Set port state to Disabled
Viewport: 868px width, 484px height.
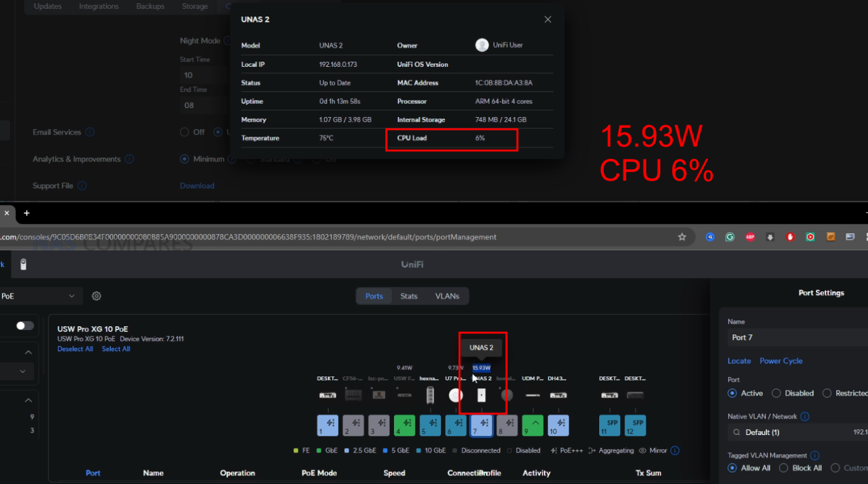[x=776, y=393]
